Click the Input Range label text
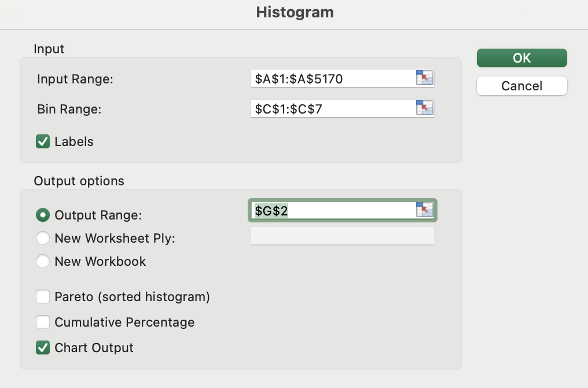Viewport: 588px width, 388px height. tap(75, 79)
